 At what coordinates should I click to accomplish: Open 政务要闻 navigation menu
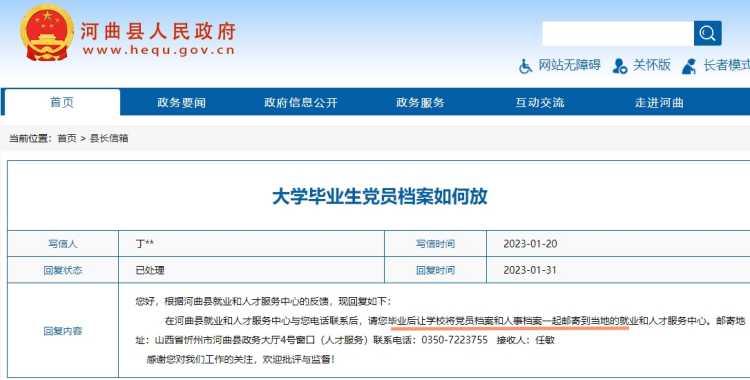(x=181, y=102)
